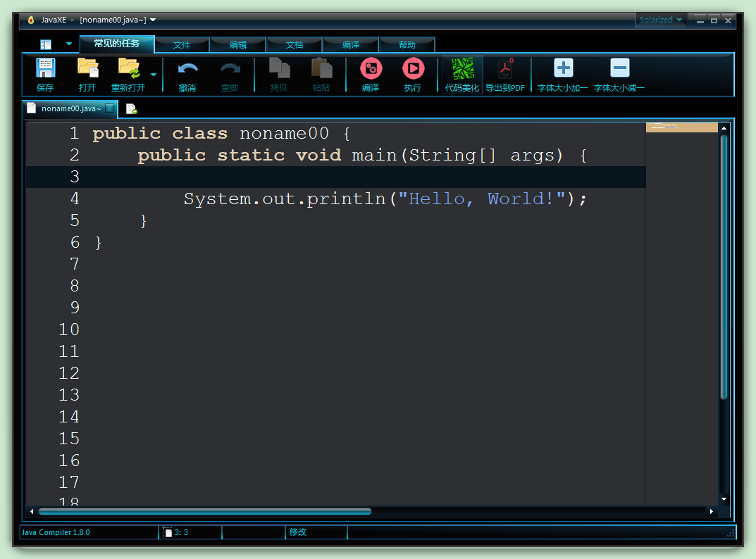This screenshot has width=756, height=559.
Task: Click the Undo (撤消) arrow icon
Action: pyautogui.click(x=187, y=69)
